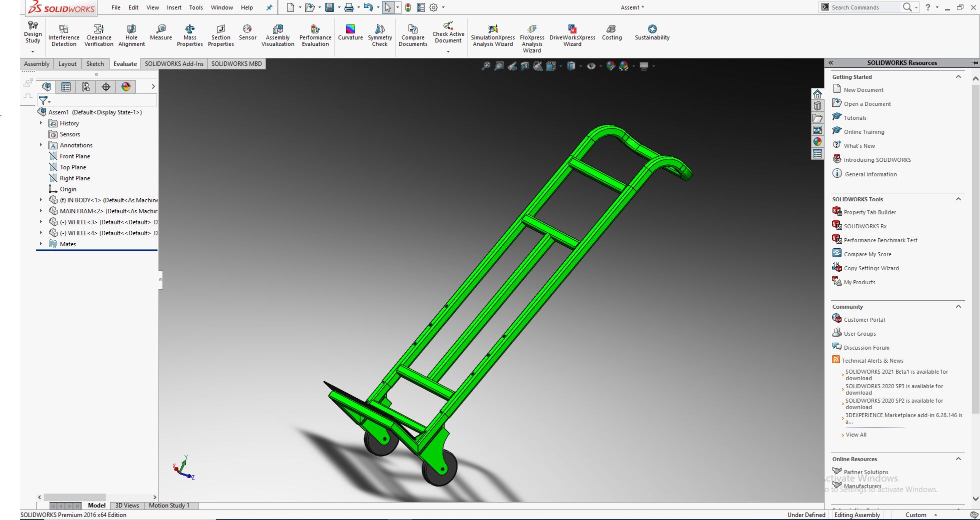Open the Tutorials link
This screenshot has width=980, height=520.
[855, 118]
